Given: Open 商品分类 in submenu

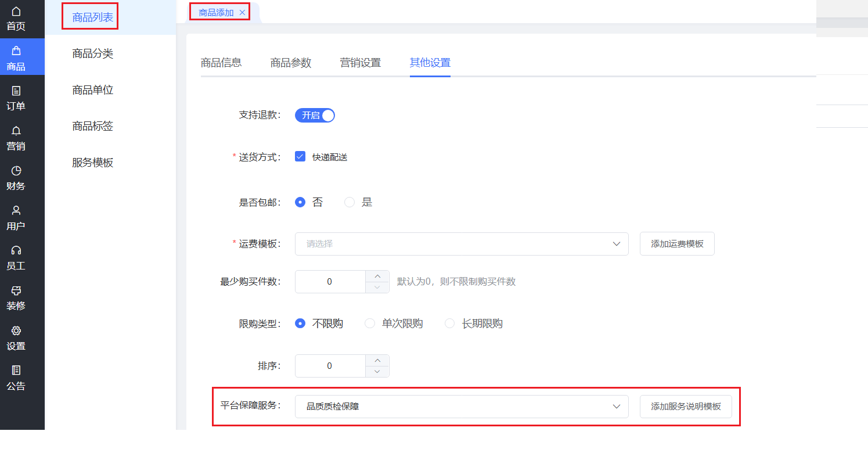Looking at the screenshot, I should click(x=93, y=54).
